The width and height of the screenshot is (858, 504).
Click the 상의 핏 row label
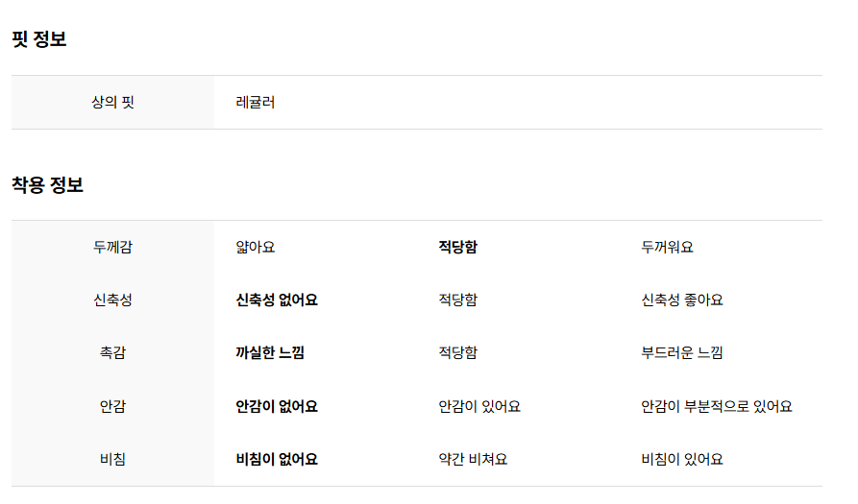112,102
